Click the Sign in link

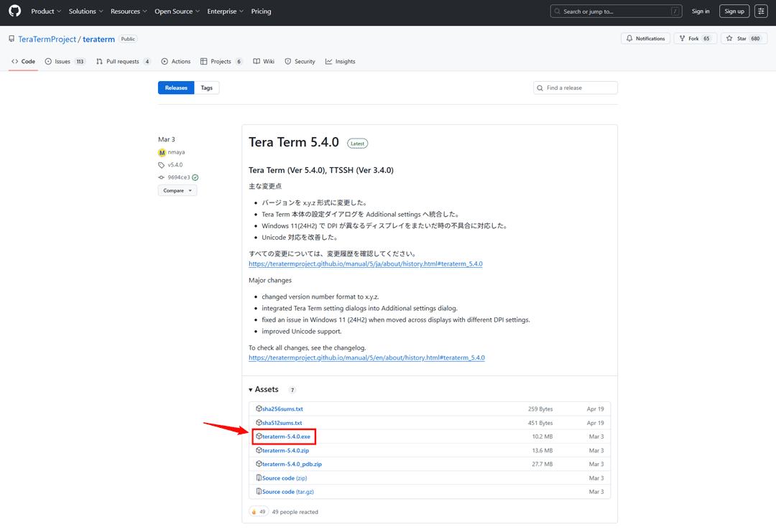701,11
